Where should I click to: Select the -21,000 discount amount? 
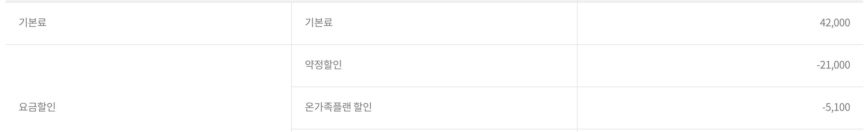click(x=833, y=65)
